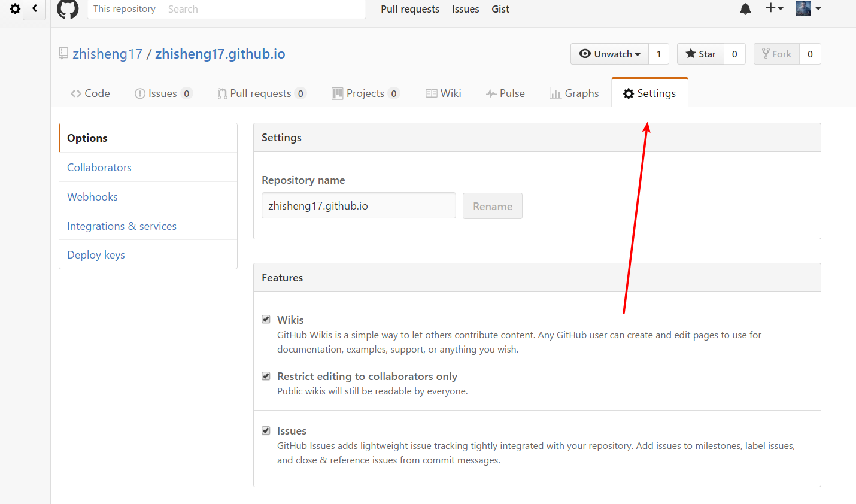The height and width of the screenshot is (504, 856).
Task: Open Gist in the top header
Action: pos(500,9)
